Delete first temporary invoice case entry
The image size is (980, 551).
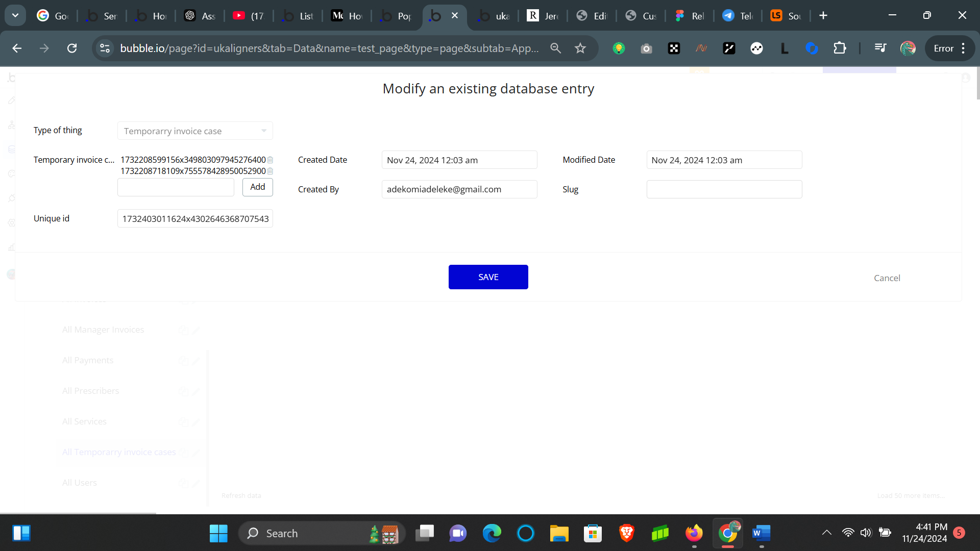(x=270, y=160)
